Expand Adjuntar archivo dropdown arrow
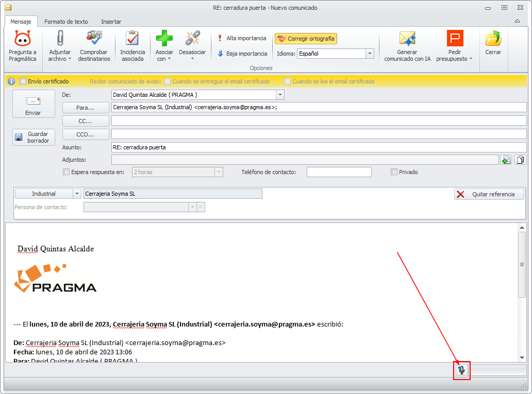532x394 pixels. pyautogui.click(x=70, y=59)
